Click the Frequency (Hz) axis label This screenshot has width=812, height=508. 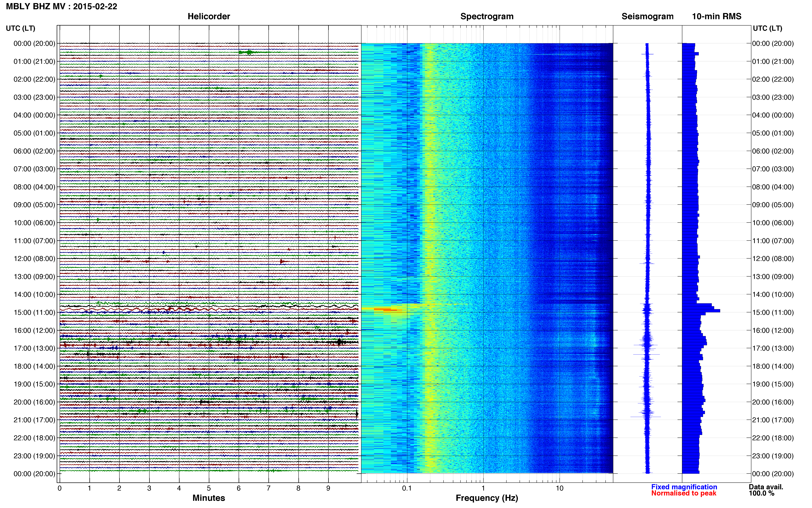(x=487, y=498)
